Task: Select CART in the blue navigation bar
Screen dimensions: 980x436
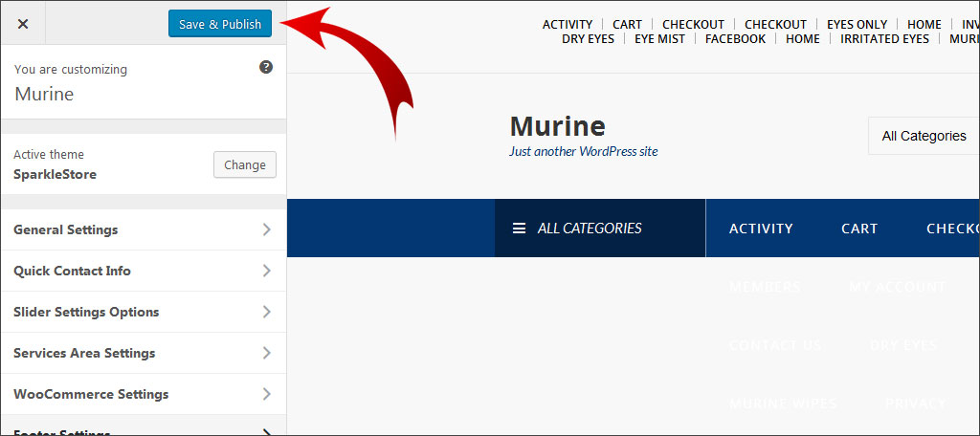Action: pos(859,229)
